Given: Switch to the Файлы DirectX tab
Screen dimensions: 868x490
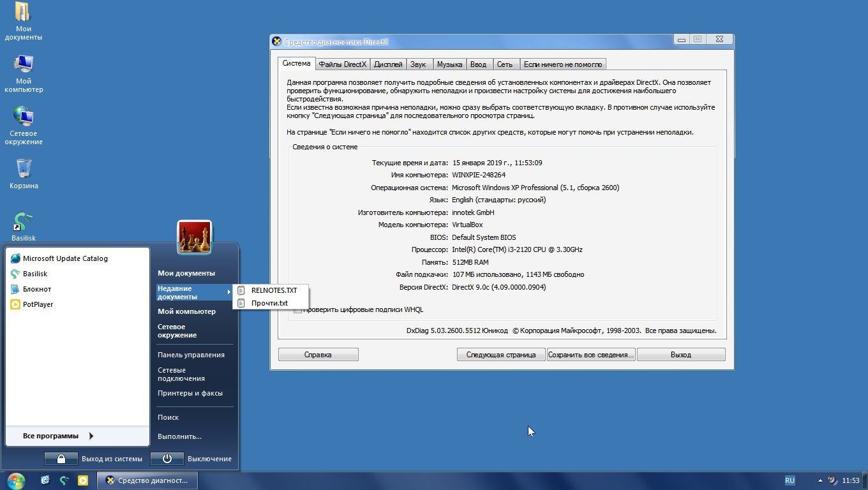Looking at the screenshot, I should click(343, 64).
